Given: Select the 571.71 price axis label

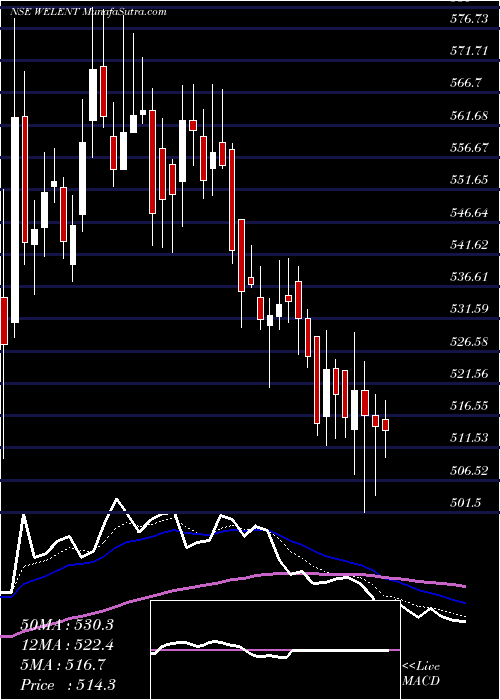Looking at the screenshot, I should [469, 51].
